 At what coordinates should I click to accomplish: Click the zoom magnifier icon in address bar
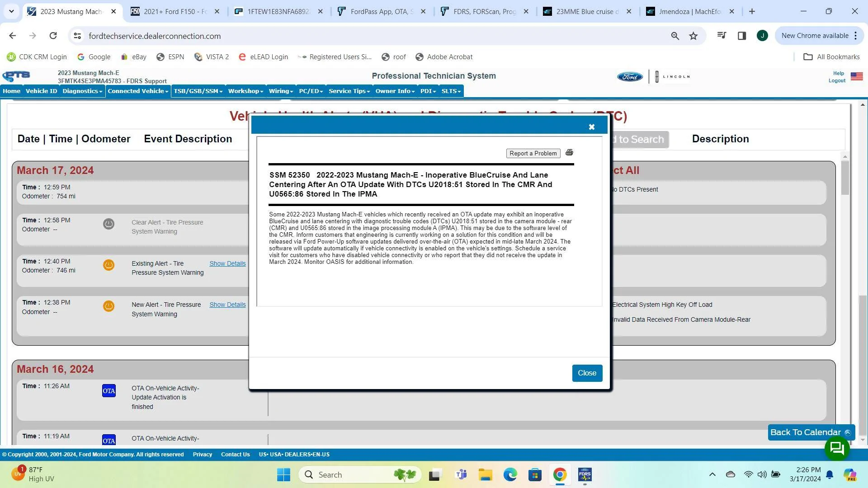pyautogui.click(x=675, y=36)
